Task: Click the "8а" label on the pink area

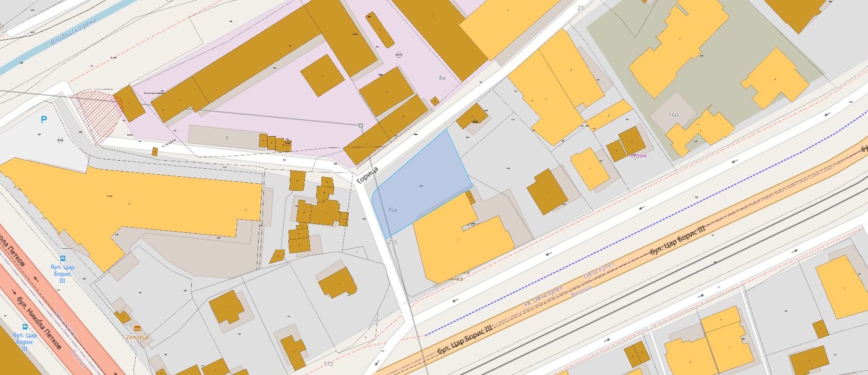Action: [x=442, y=78]
